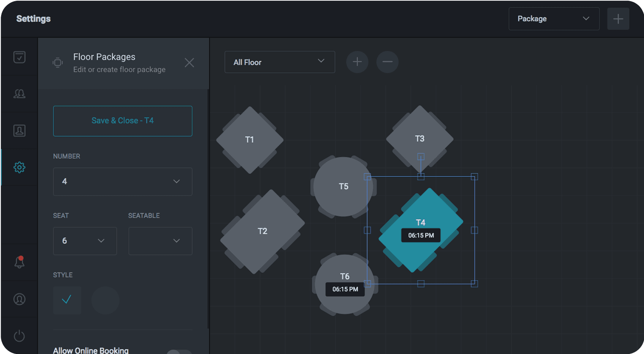This screenshot has width=644, height=354.
Task: Select the round table style option
Action: 105,300
